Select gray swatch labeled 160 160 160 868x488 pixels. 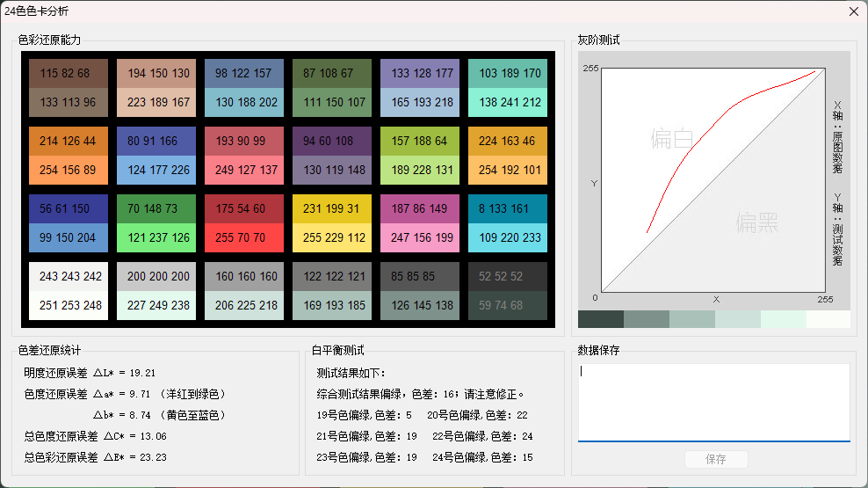tap(244, 276)
